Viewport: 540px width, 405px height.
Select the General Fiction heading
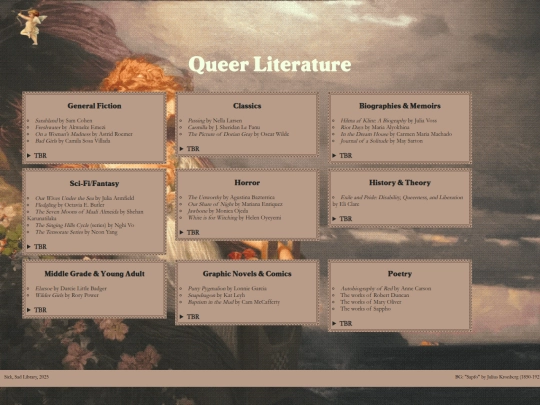click(94, 106)
